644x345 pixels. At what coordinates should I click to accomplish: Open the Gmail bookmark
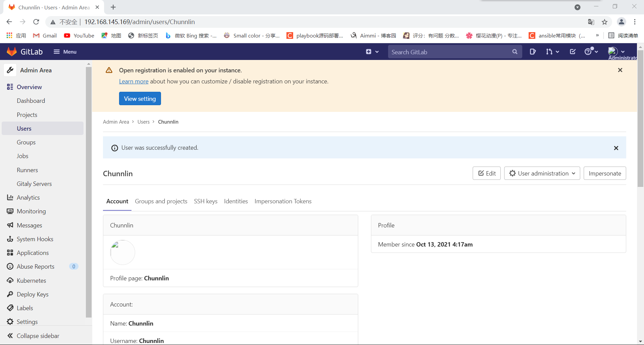(x=45, y=36)
